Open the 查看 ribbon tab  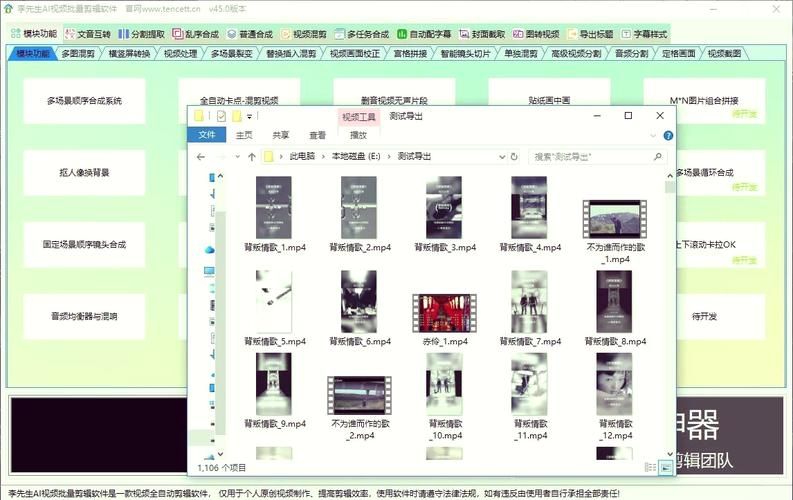click(318, 135)
